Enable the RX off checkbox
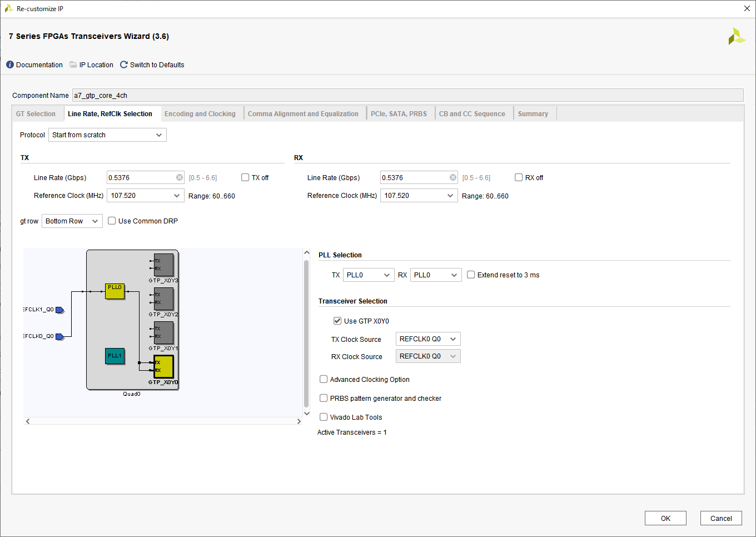 519,177
